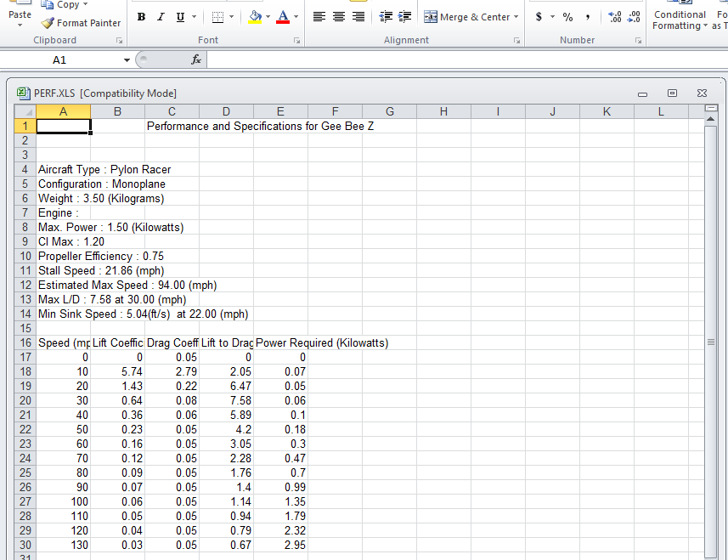The height and width of the screenshot is (560, 728).
Task: Open Copy dropdown arrow
Action: [86, 4]
